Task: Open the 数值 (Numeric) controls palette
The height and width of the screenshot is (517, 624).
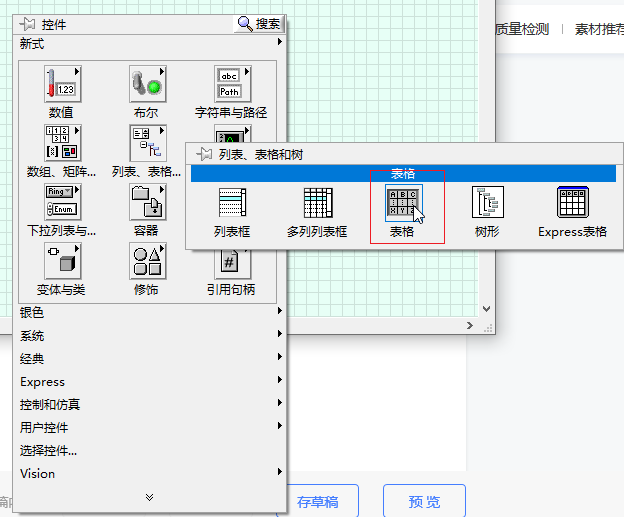Action: coord(62,84)
